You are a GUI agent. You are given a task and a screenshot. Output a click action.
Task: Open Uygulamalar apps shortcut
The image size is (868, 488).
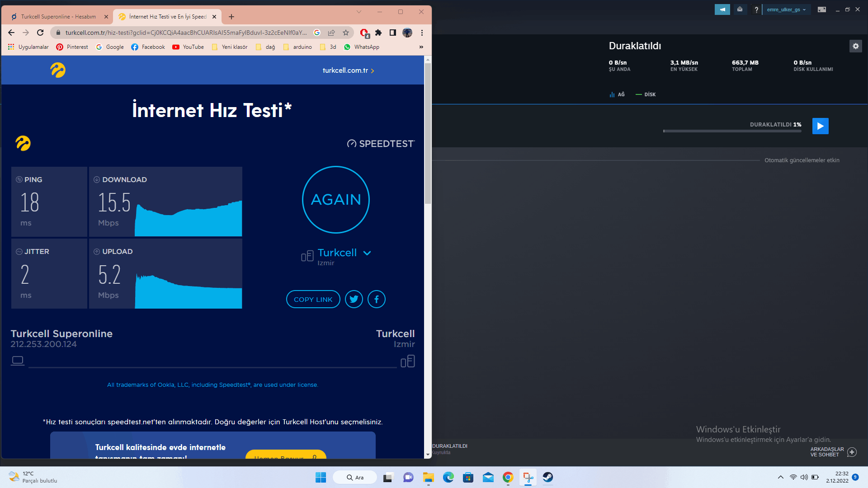[28, 47]
